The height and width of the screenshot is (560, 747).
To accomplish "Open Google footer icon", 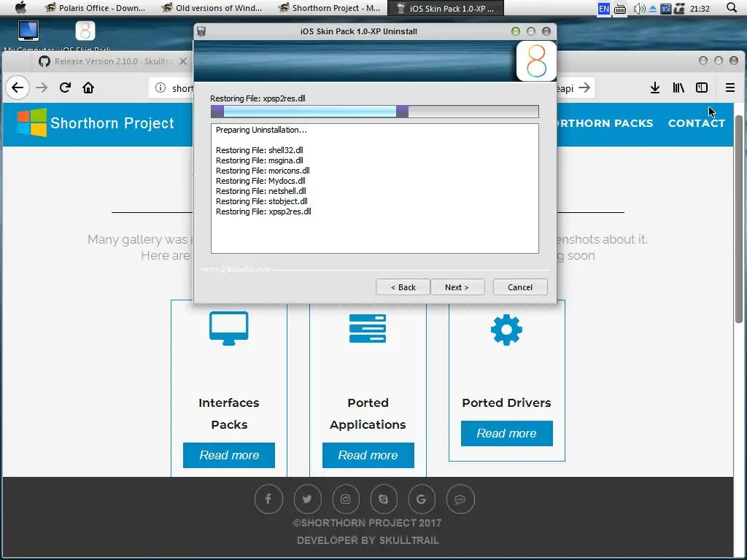I will 422,499.
